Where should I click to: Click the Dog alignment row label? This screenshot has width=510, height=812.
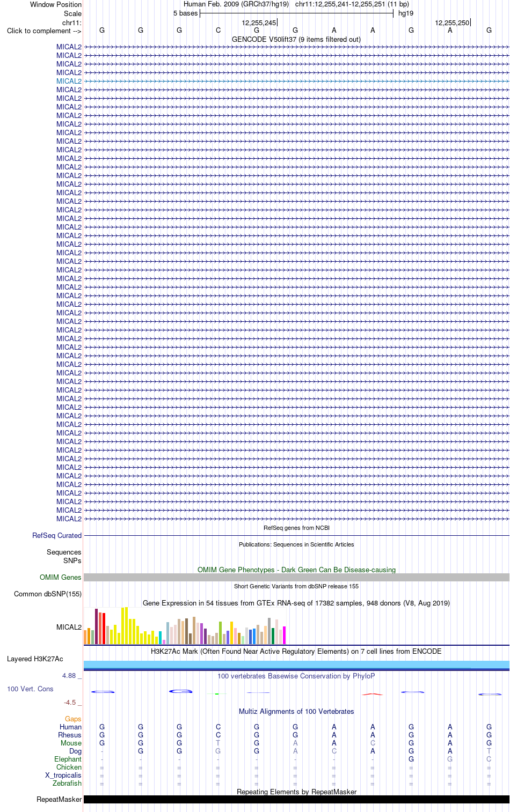point(75,751)
